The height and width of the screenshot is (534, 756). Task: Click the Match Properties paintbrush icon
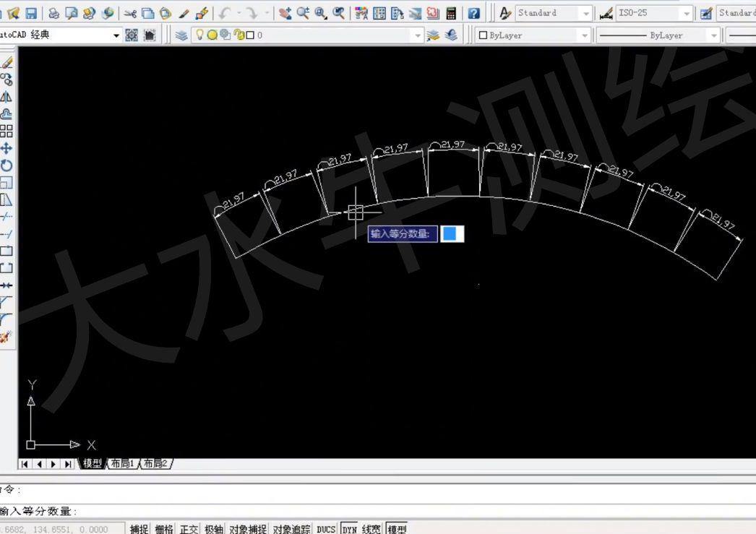coord(202,14)
